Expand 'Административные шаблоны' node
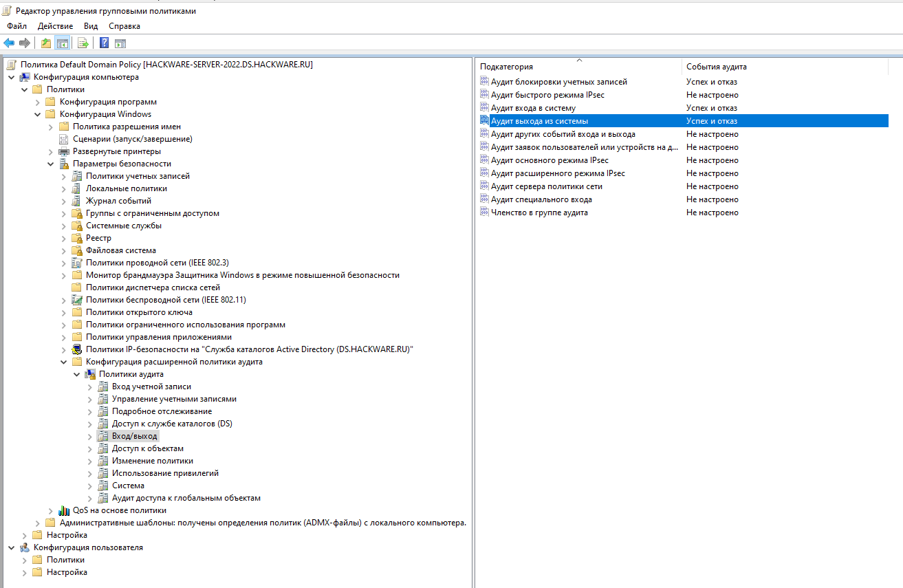 pyautogui.click(x=38, y=523)
